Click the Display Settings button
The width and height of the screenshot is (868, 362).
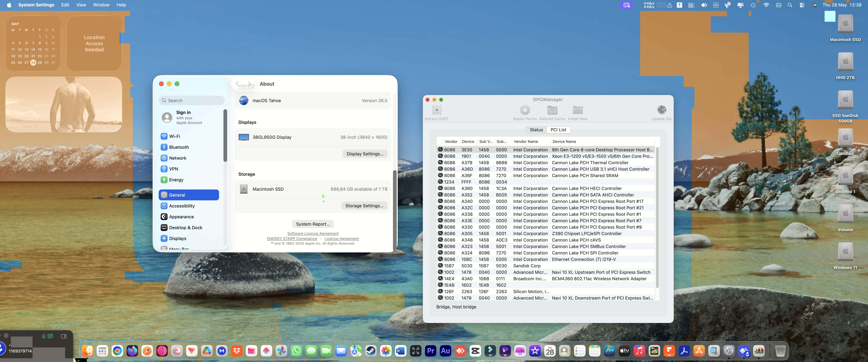click(365, 154)
